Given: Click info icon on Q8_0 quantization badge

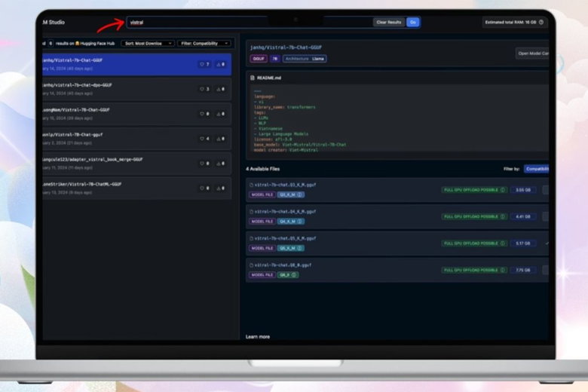Looking at the screenshot, I should tap(294, 275).
